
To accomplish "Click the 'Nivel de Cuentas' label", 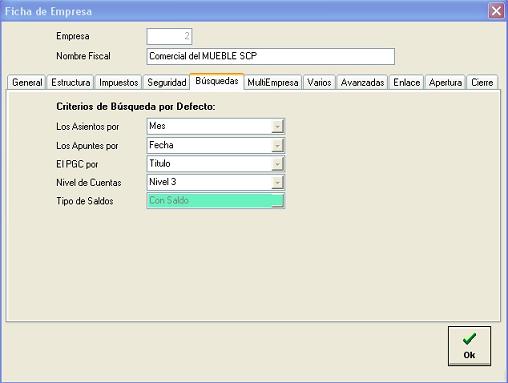I will coord(89,183).
